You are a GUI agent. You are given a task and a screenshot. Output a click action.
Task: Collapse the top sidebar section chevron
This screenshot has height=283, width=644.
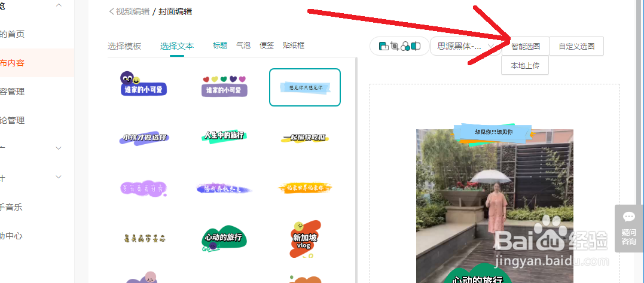[59, 5]
